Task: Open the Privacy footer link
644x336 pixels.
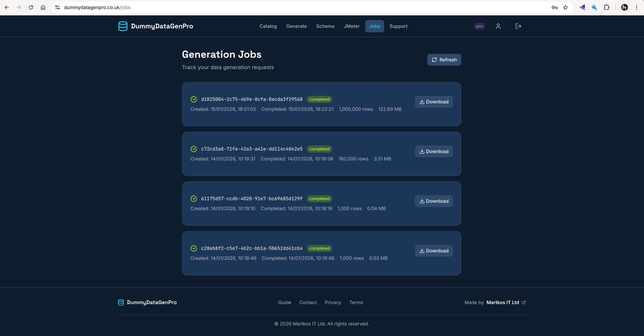Action: [333, 302]
